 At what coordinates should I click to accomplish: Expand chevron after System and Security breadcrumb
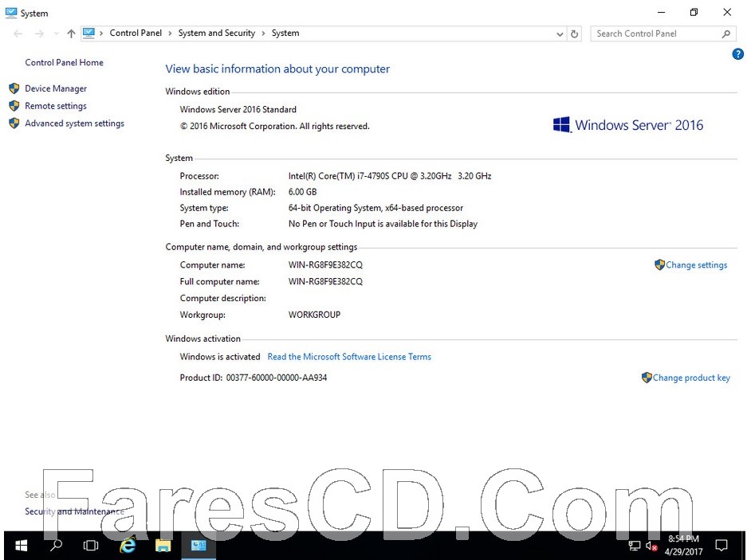pos(263,33)
